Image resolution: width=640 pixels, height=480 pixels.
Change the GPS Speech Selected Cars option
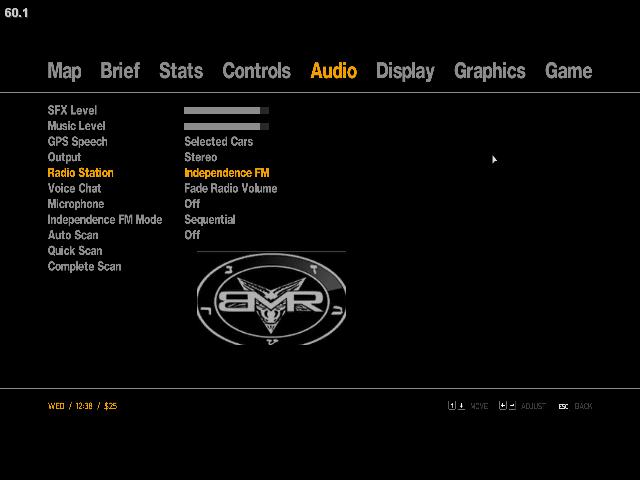coord(218,142)
